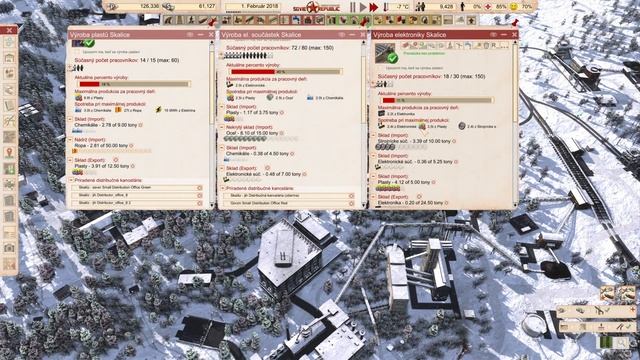Click the population people icon

(420, 7)
